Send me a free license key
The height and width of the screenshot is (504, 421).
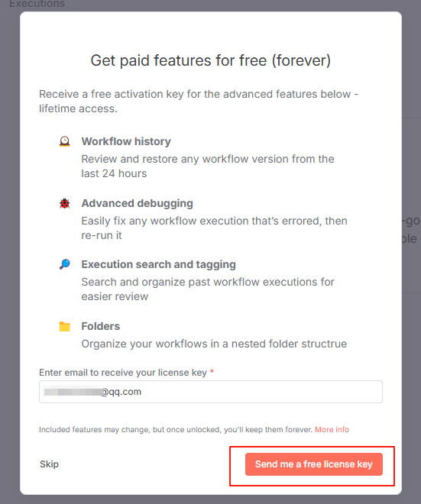[x=314, y=464]
